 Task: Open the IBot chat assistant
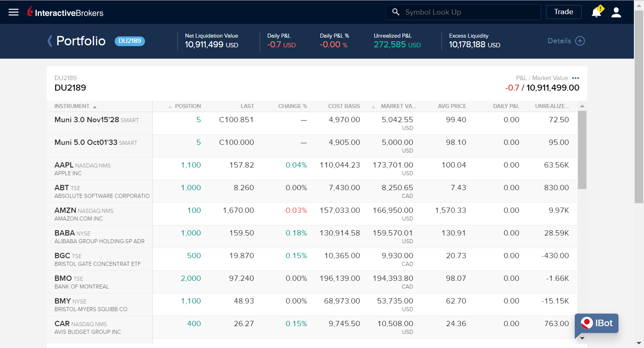597,323
